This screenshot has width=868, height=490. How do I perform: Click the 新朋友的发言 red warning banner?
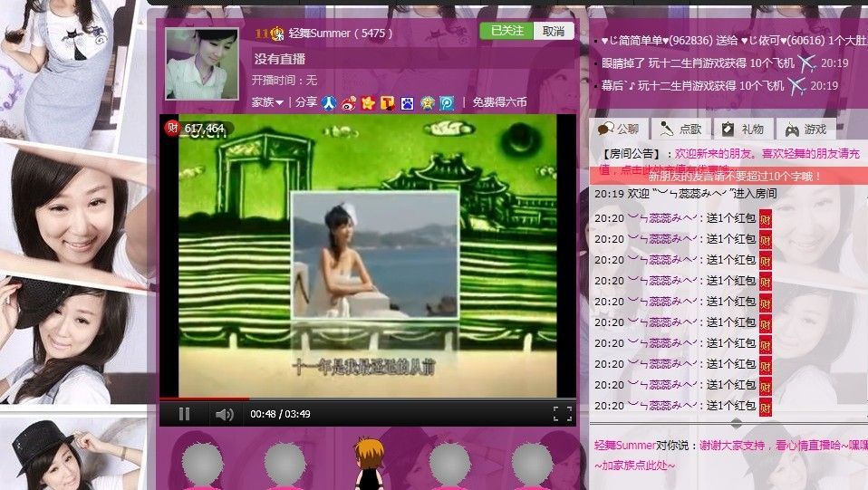tap(728, 176)
